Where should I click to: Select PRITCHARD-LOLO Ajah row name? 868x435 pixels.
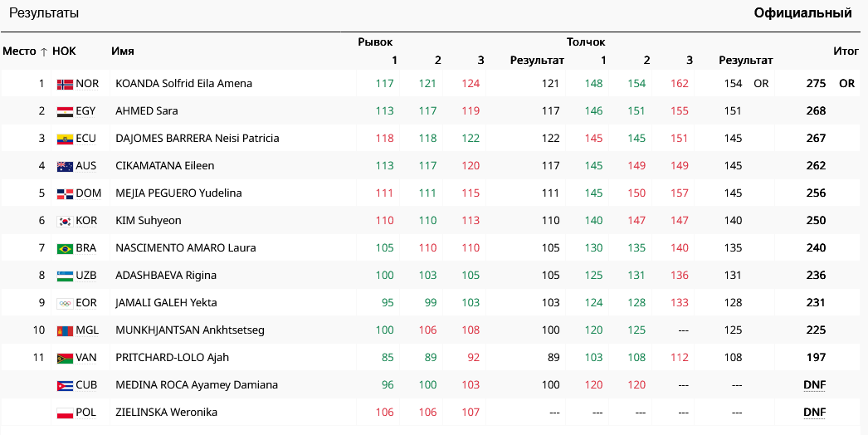(172, 358)
